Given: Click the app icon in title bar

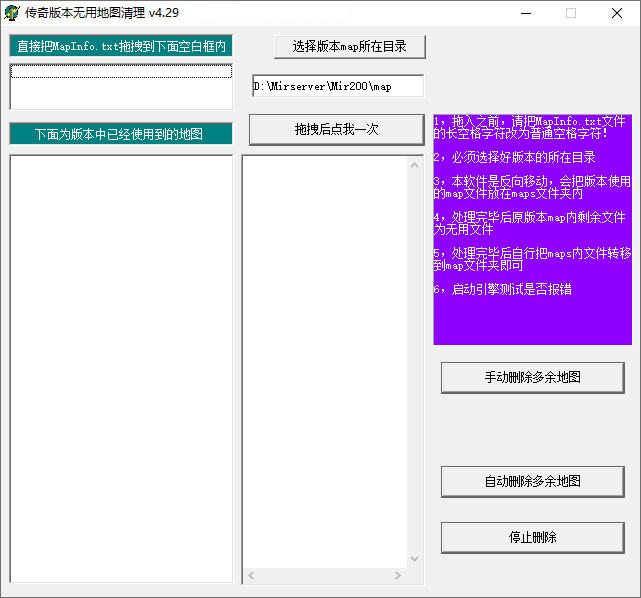Looking at the screenshot, I should point(11,13).
